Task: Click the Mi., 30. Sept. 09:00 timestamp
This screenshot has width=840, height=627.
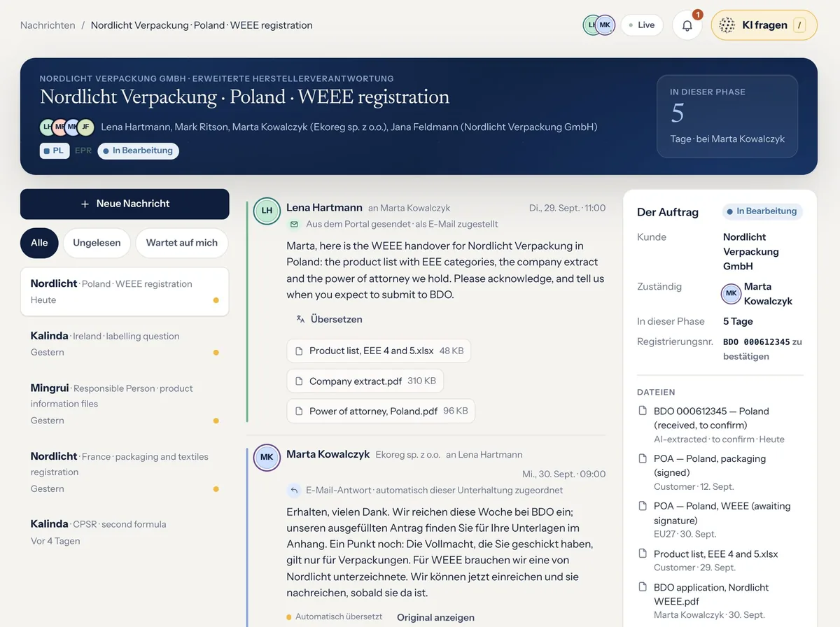Action: tap(563, 474)
